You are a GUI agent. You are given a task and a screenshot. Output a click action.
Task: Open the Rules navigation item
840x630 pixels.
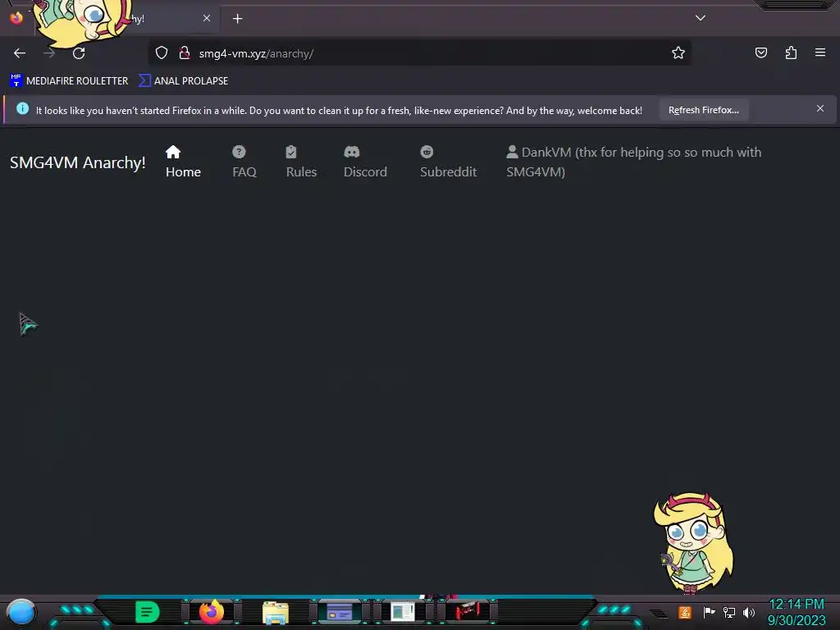[301, 162]
